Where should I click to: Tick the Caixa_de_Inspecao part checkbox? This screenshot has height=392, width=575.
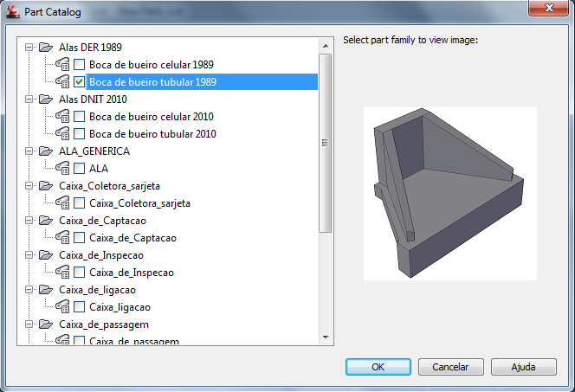79,273
